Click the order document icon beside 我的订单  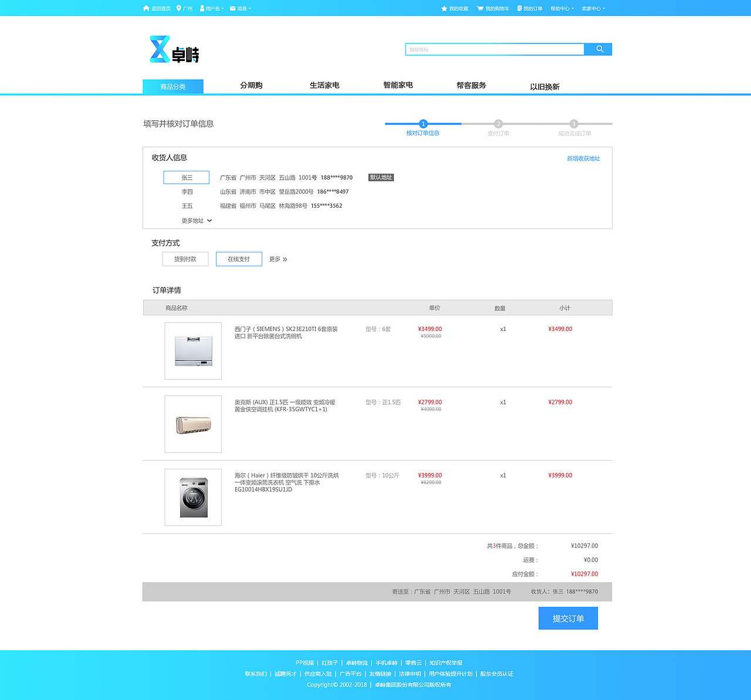click(519, 8)
